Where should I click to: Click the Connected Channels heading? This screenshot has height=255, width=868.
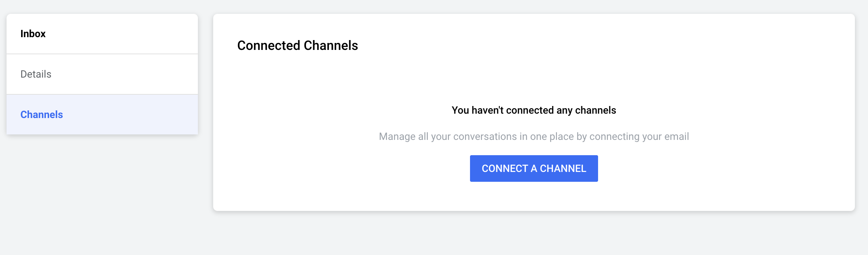298,46
